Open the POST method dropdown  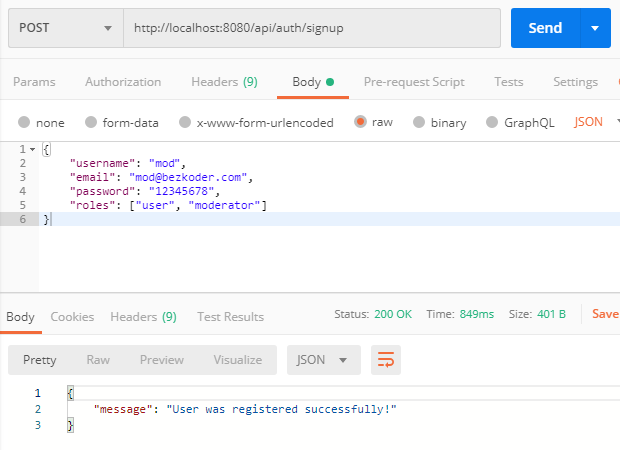tap(66, 28)
